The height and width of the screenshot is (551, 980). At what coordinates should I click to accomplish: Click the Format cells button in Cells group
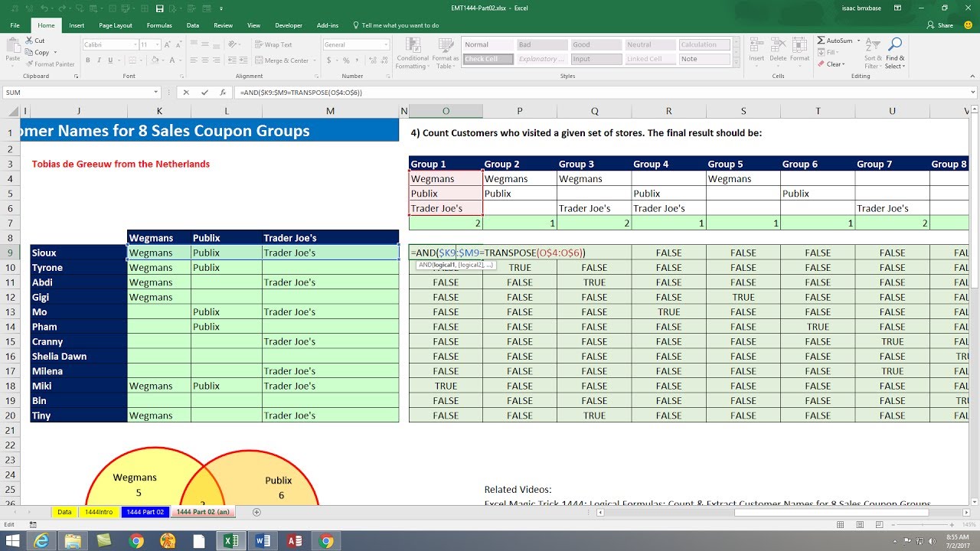click(x=799, y=51)
